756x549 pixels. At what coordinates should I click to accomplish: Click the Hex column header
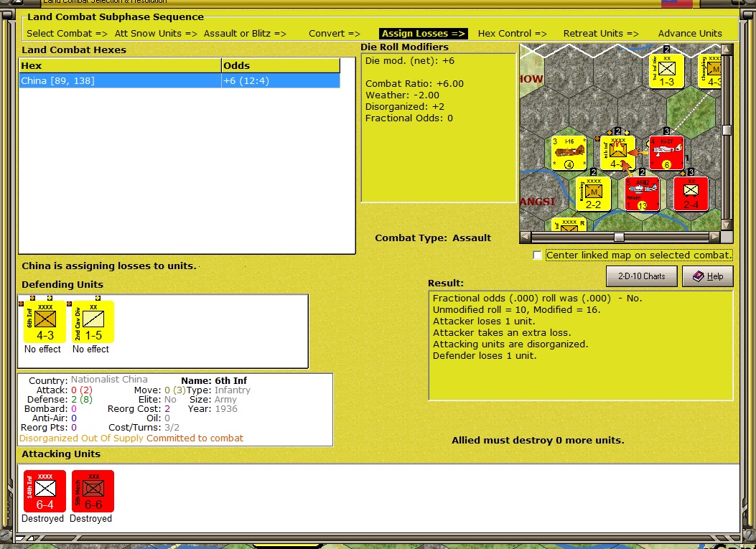coord(120,65)
